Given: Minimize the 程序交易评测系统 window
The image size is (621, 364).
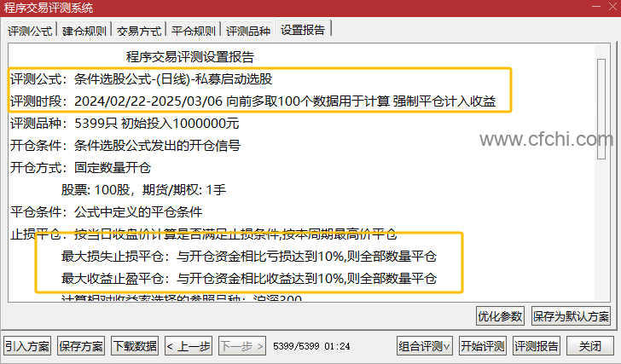Looking at the screenshot, I should (596, 7).
